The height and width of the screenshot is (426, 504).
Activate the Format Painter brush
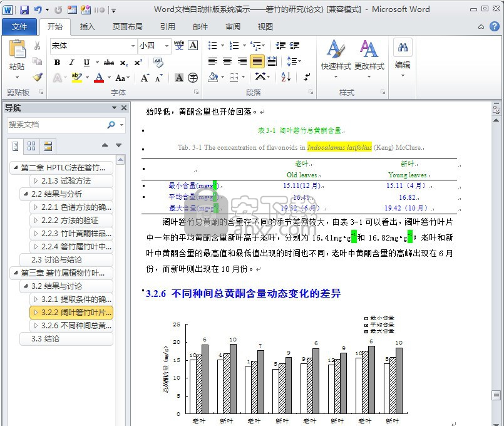38,77
